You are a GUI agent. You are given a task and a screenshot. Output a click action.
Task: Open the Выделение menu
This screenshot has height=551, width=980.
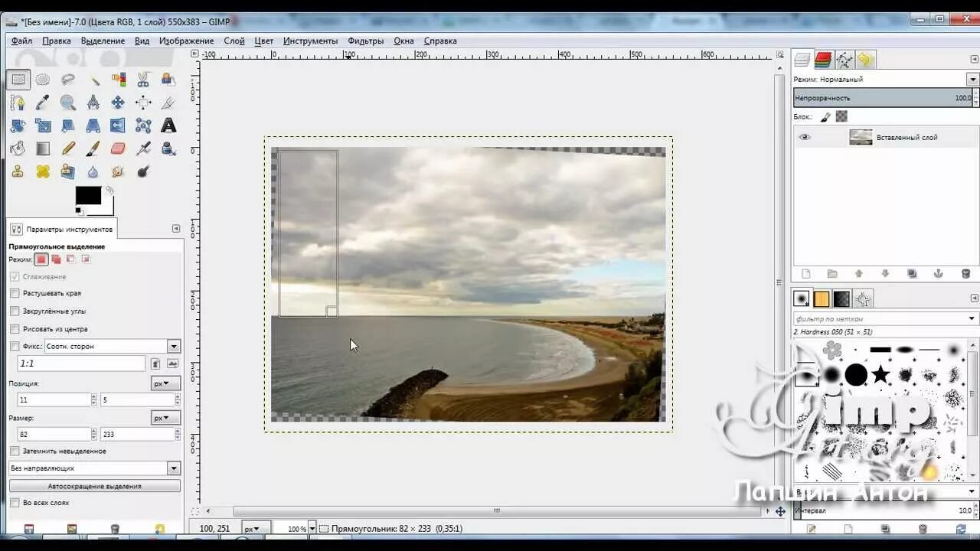pos(103,41)
